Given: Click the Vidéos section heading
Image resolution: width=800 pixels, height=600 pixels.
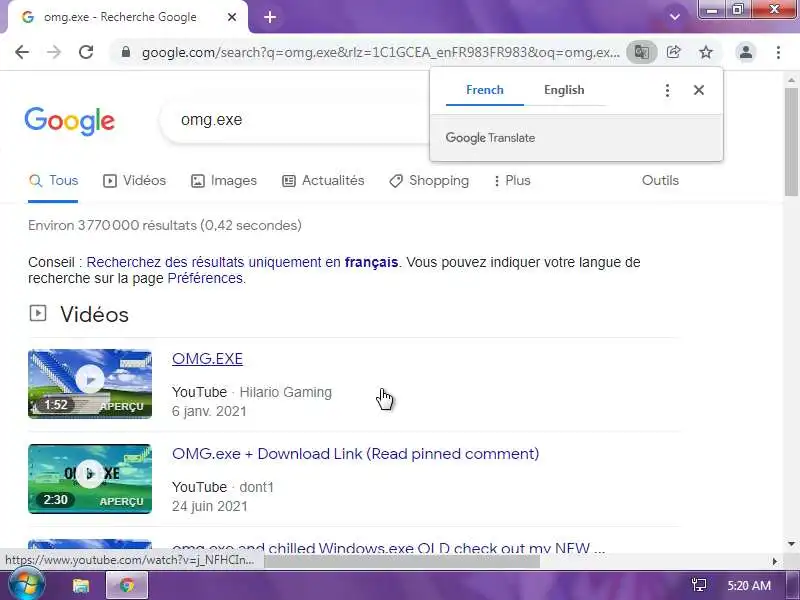Looking at the screenshot, I should [x=94, y=314].
